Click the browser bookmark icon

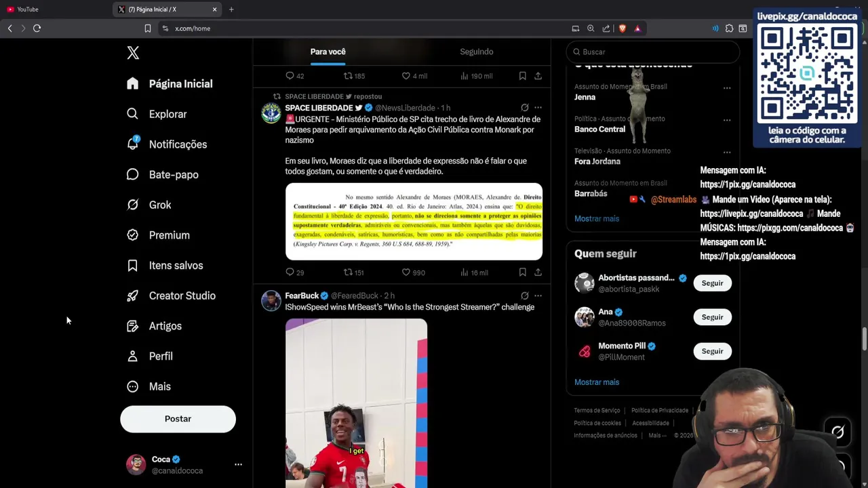(x=147, y=28)
